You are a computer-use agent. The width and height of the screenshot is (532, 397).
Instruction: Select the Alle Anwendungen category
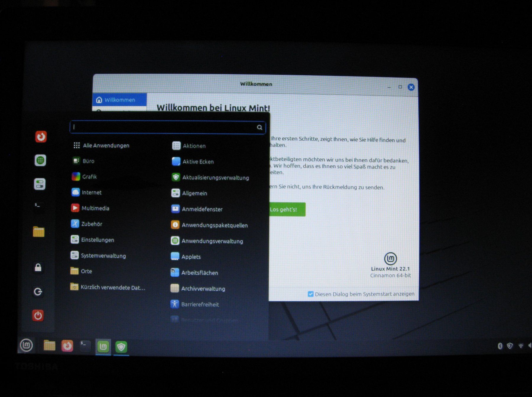[x=101, y=145]
